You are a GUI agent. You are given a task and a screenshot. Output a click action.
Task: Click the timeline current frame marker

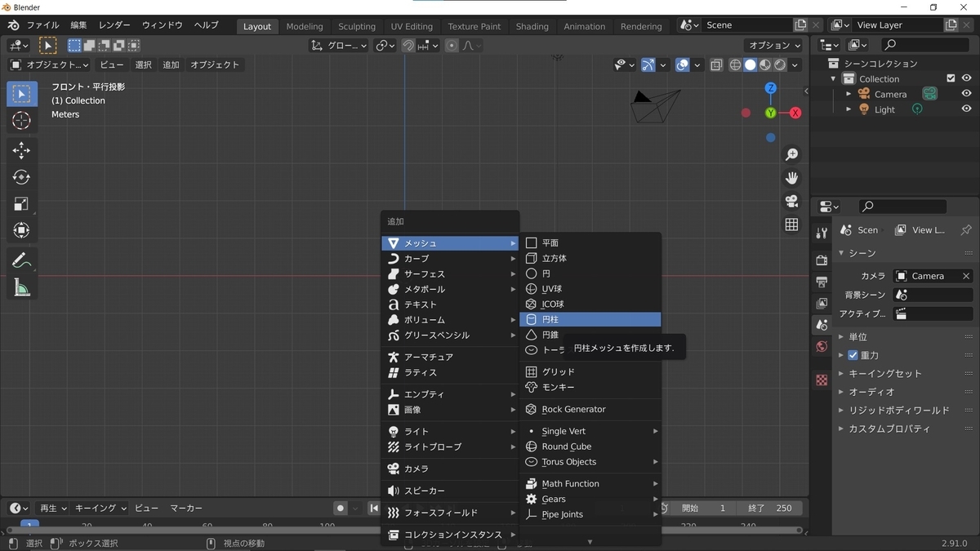click(30, 526)
